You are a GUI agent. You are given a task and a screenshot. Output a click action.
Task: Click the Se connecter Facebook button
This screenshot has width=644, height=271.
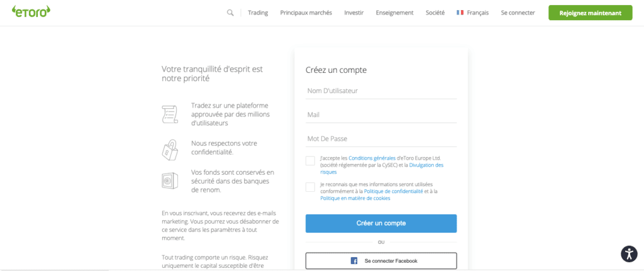coord(381,261)
